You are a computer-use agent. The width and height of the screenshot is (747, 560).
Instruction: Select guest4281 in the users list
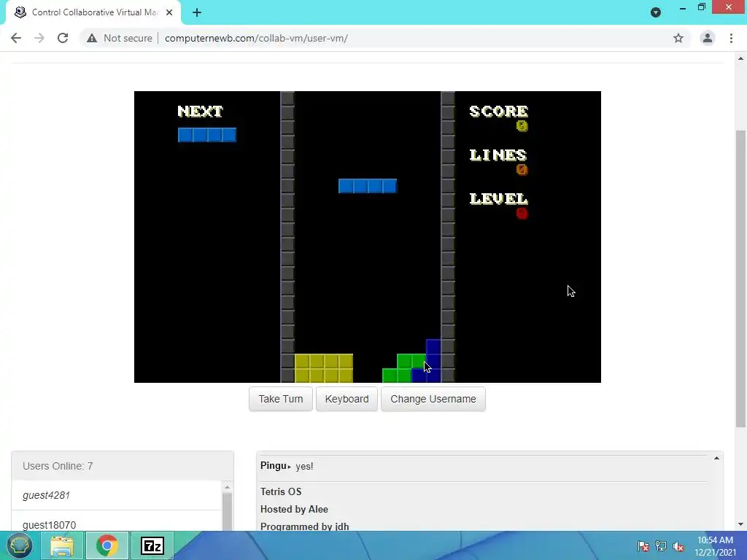[x=116, y=495]
